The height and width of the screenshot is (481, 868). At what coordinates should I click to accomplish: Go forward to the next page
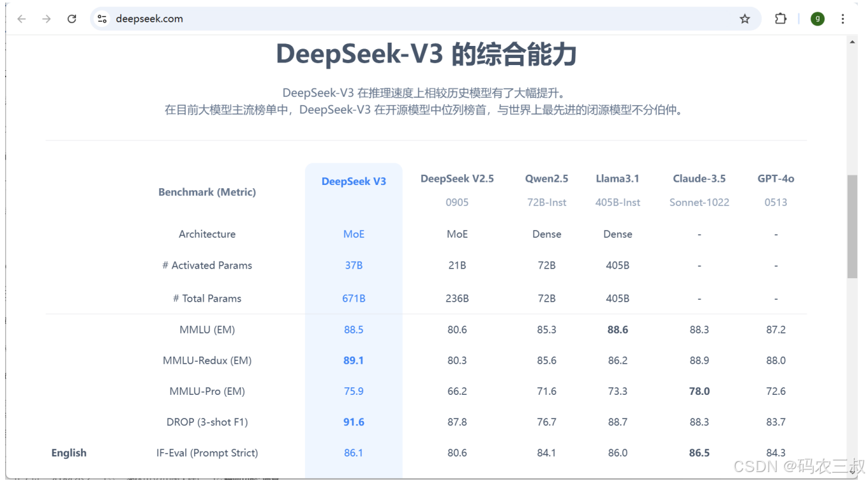tap(47, 19)
